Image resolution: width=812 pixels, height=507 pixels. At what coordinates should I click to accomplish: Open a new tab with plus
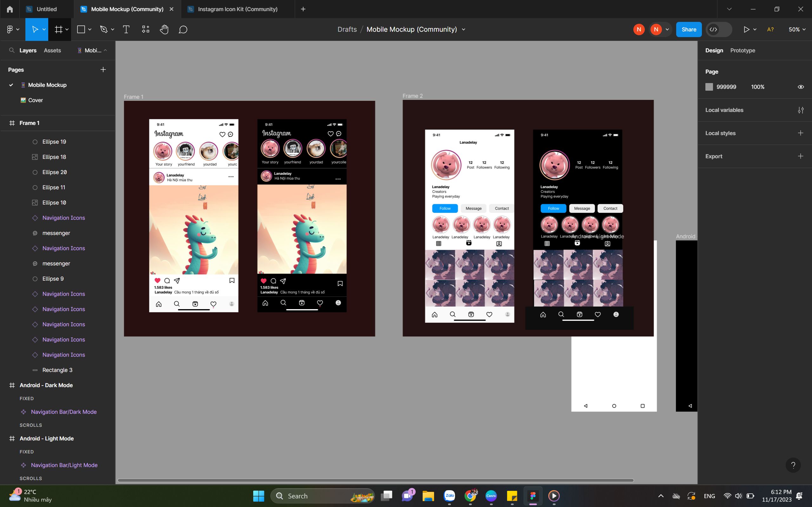(x=303, y=9)
